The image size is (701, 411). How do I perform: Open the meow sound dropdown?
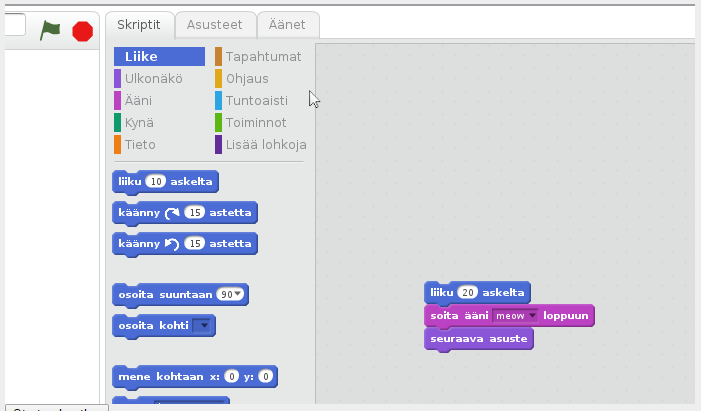coord(533,316)
